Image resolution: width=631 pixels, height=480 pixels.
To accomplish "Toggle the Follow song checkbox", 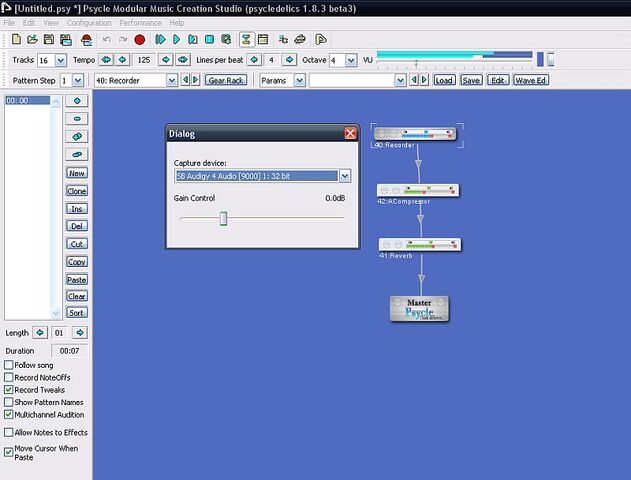I will click(8, 365).
